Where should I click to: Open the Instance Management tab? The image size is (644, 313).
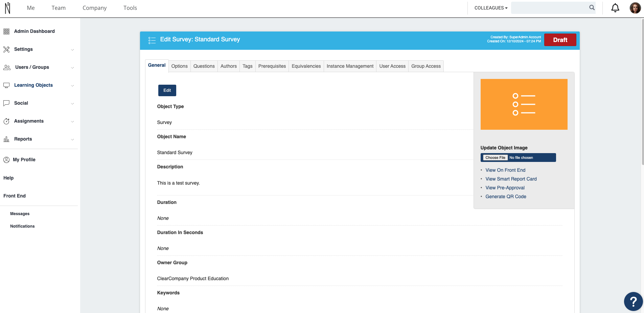click(x=350, y=66)
